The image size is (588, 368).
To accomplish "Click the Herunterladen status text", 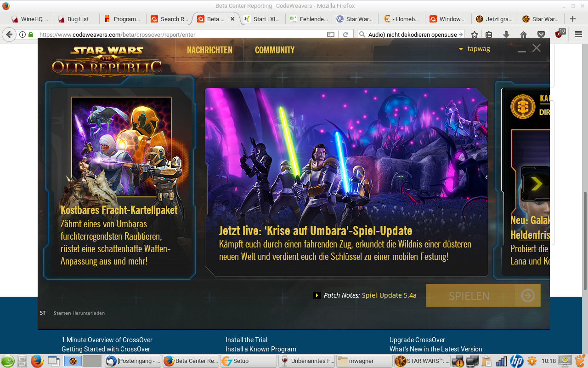I will point(89,313).
